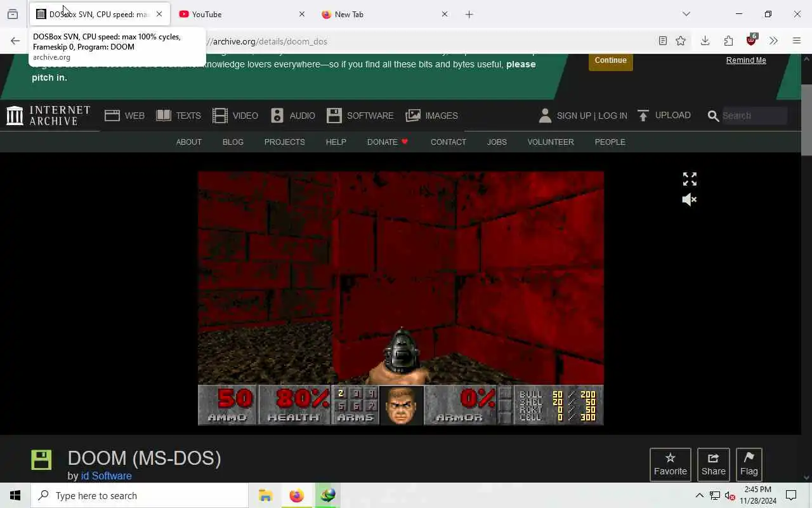The height and width of the screenshot is (508, 812).
Task: Click Continue on donation banner
Action: [x=611, y=60]
